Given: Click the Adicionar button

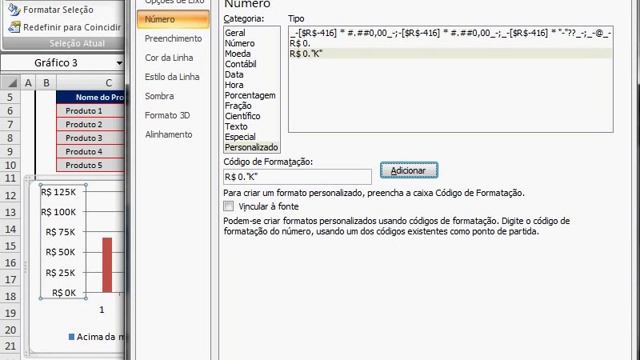Looking at the screenshot, I should click(x=409, y=170).
